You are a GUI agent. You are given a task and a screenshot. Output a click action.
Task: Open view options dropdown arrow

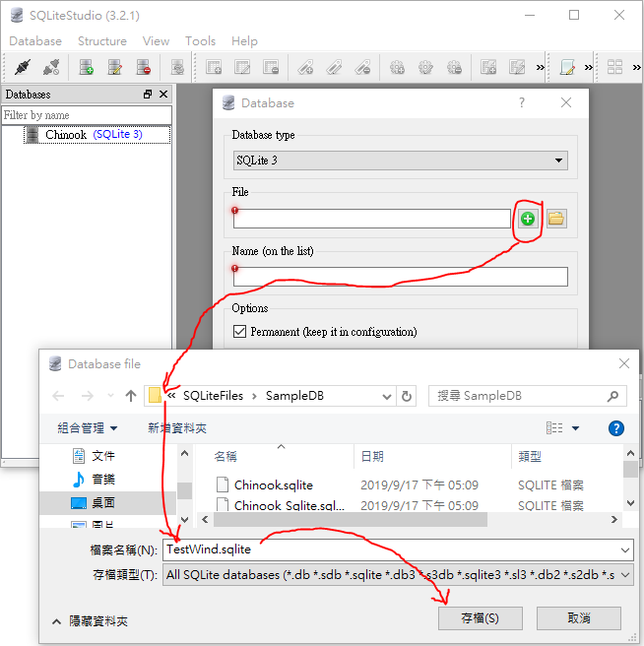pos(576,428)
